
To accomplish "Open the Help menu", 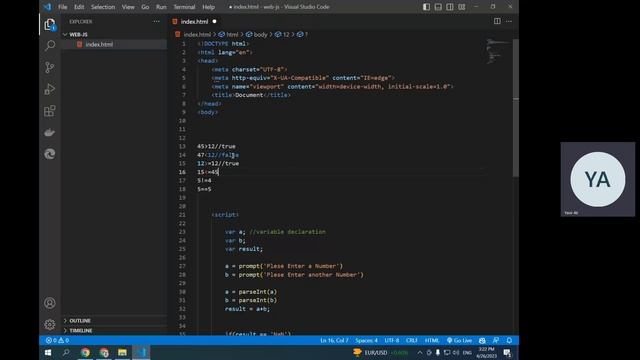I will point(208,7).
